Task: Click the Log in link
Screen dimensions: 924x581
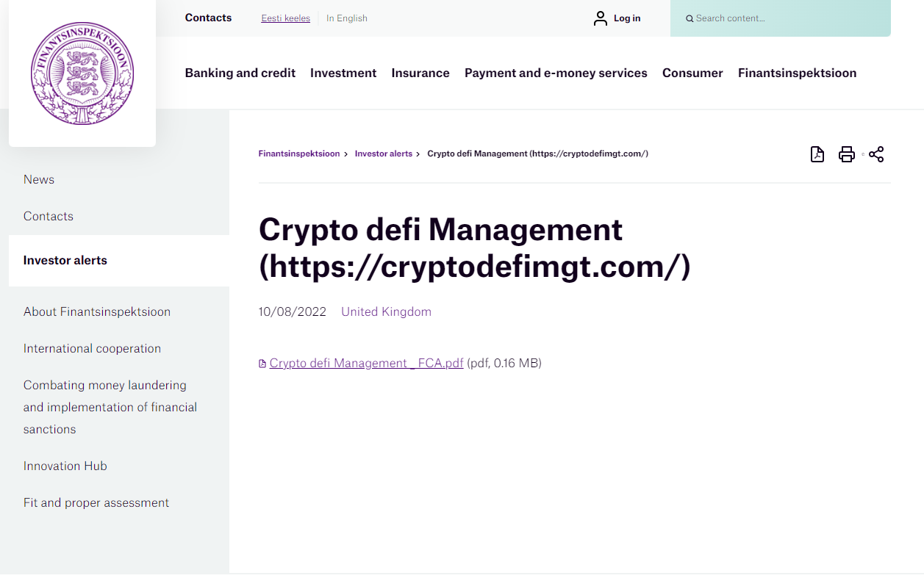Action: pos(627,18)
